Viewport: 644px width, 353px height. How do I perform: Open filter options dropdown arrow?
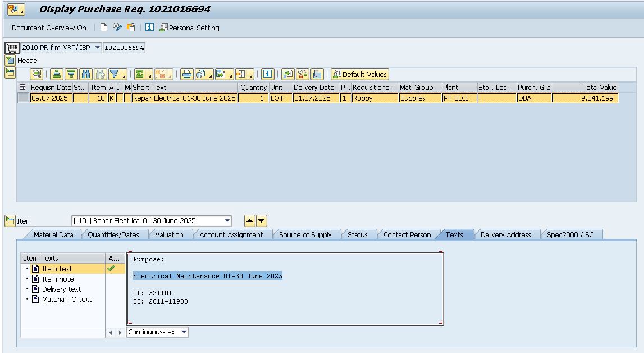pos(124,75)
